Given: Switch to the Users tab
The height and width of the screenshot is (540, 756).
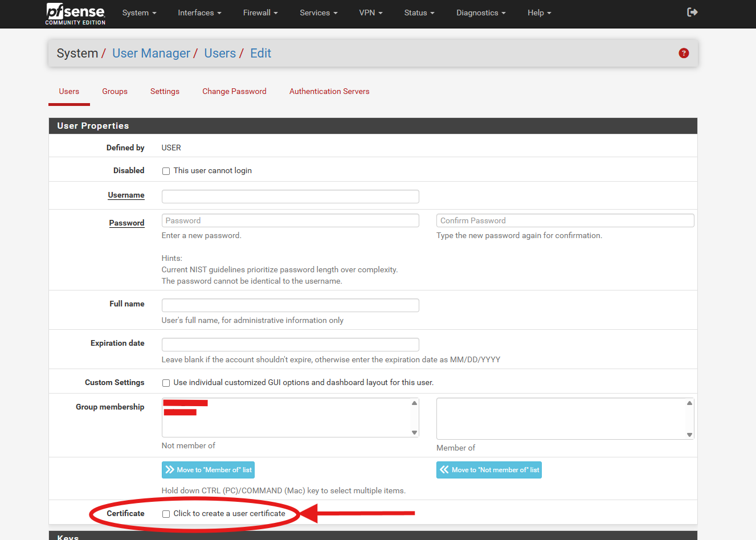Looking at the screenshot, I should click(x=69, y=91).
